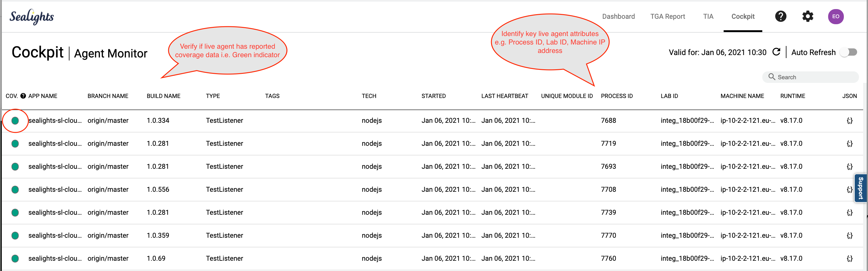The height and width of the screenshot is (271, 868).
Task: Sort by the BUILD NAME column header
Action: tap(163, 96)
